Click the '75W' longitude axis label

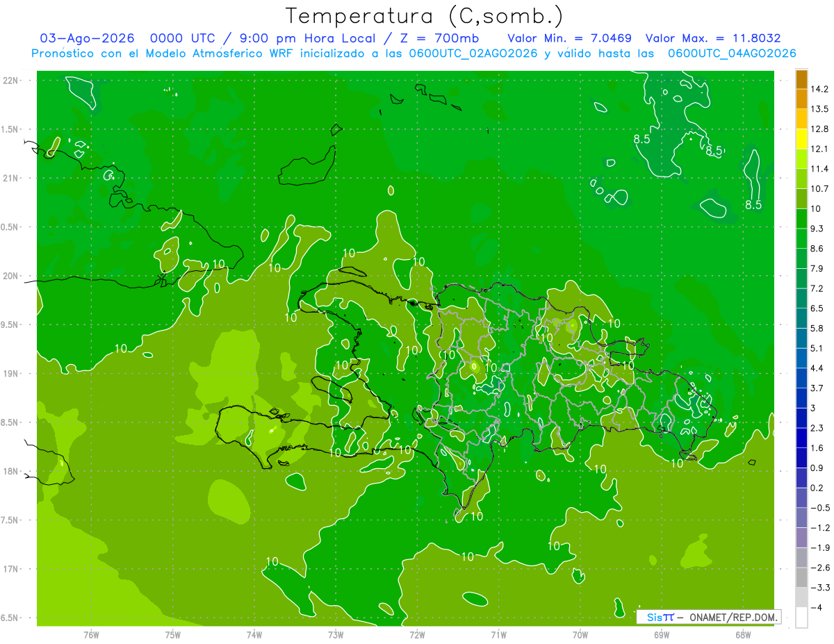(172, 634)
